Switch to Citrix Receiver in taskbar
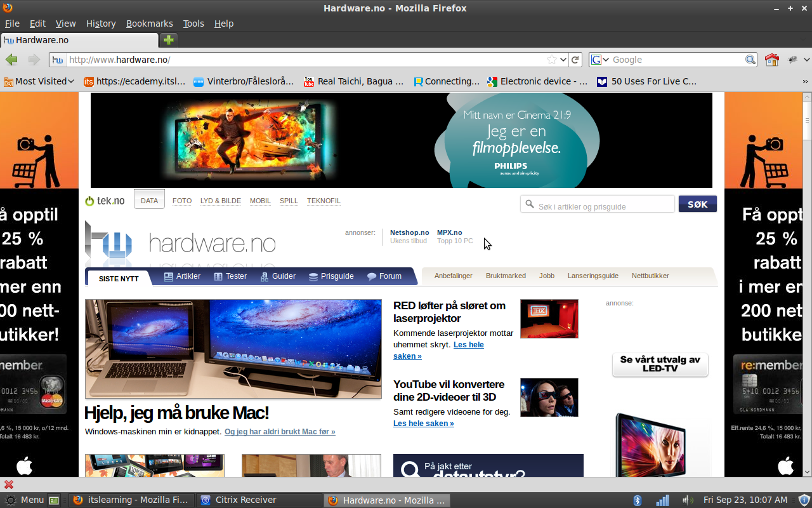Viewport: 812px width, 508px height. [x=259, y=500]
